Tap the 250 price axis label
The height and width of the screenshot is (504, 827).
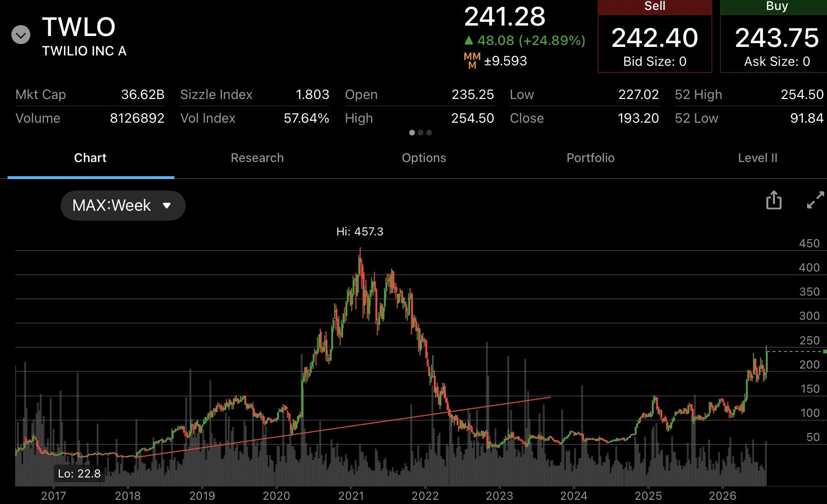809,341
